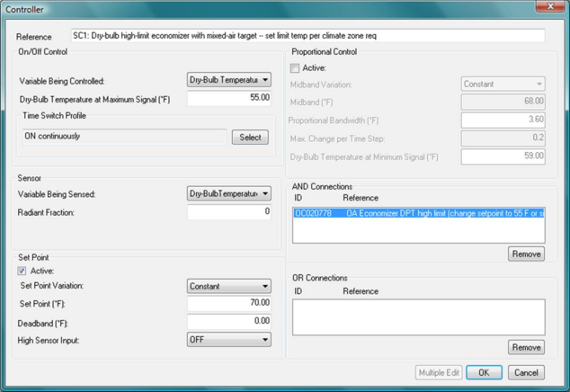
Task: Click the Radiant Fraction input field
Action: (x=229, y=212)
